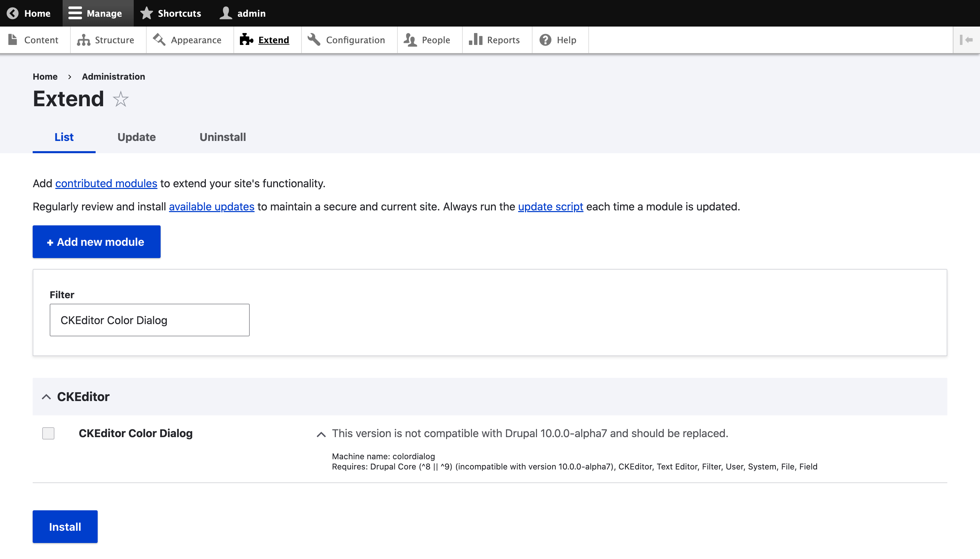This screenshot has width=980, height=559.
Task: Bookmark this page with the star icon
Action: coord(120,99)
